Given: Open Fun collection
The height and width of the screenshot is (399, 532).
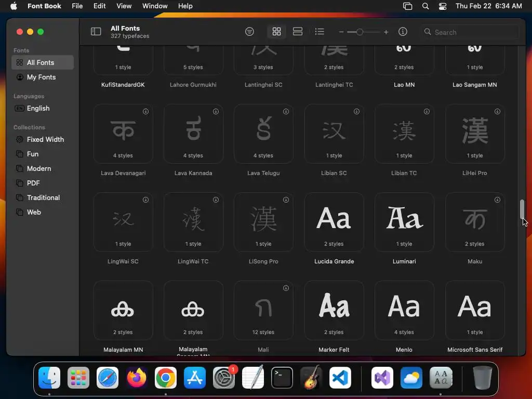Looking at the screenshot, I should (x=43, y=154).
